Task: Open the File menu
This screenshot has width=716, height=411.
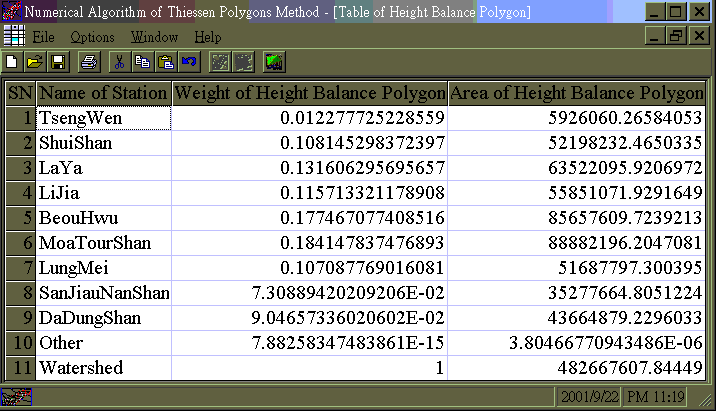Action: coord(43,37)
